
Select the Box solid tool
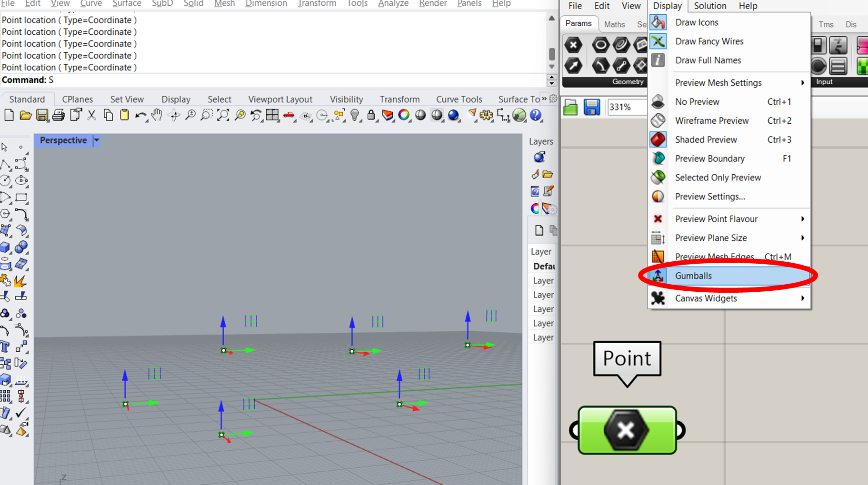[x=5, y=247]
